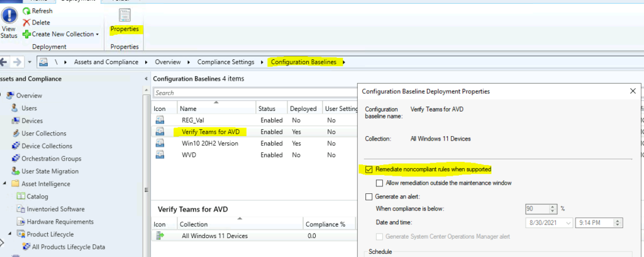Open Orchestration Groups node
This screenshot has width=644, height=257.
[52, 159]
